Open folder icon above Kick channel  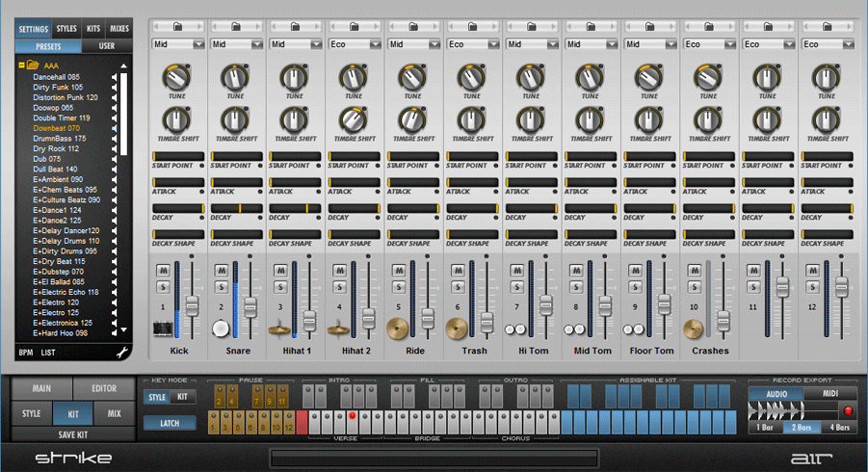tap(179, 26)
